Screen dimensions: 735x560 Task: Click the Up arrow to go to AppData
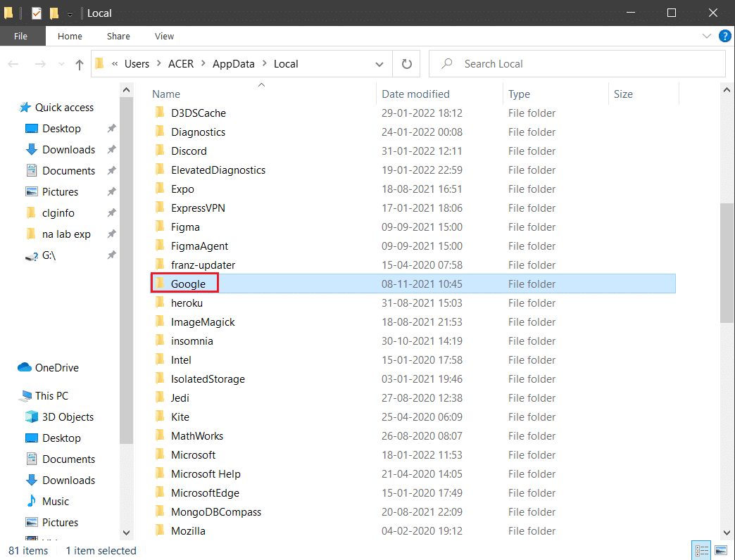click(x=79, y=63)
